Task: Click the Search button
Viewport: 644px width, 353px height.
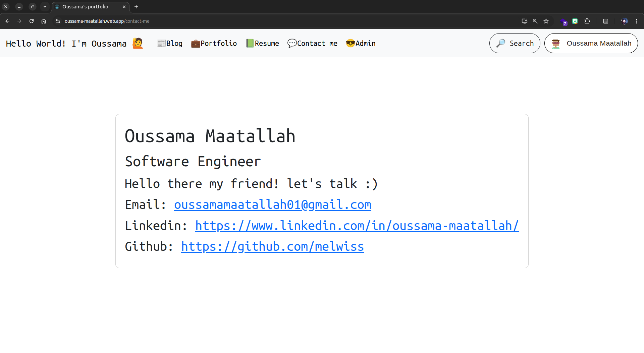Action: (x=515, y=43)
